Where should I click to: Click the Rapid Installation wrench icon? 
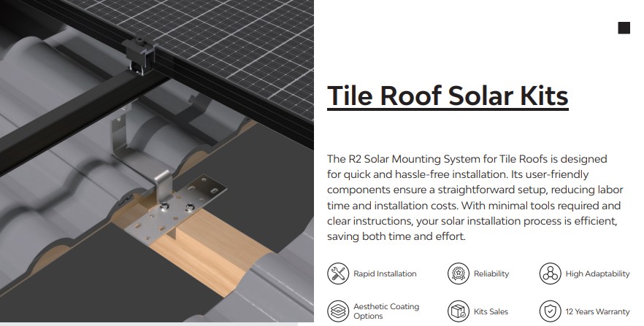coord(338,273)
